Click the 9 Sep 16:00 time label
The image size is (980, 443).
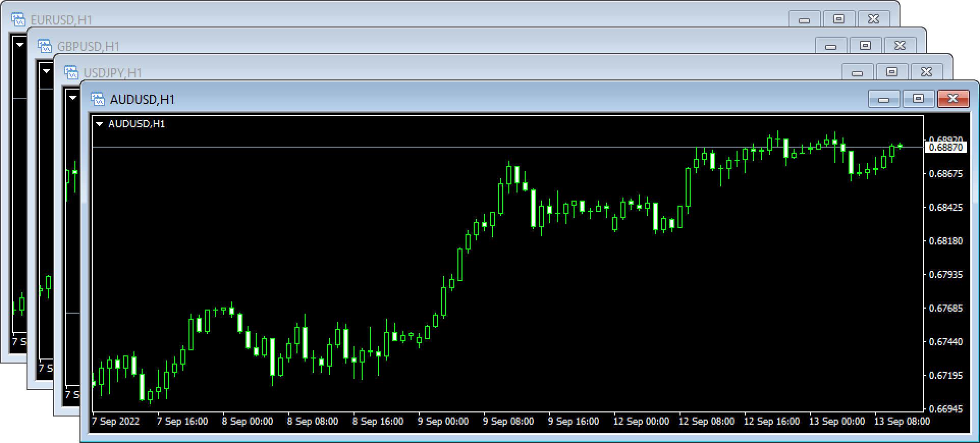574,422
